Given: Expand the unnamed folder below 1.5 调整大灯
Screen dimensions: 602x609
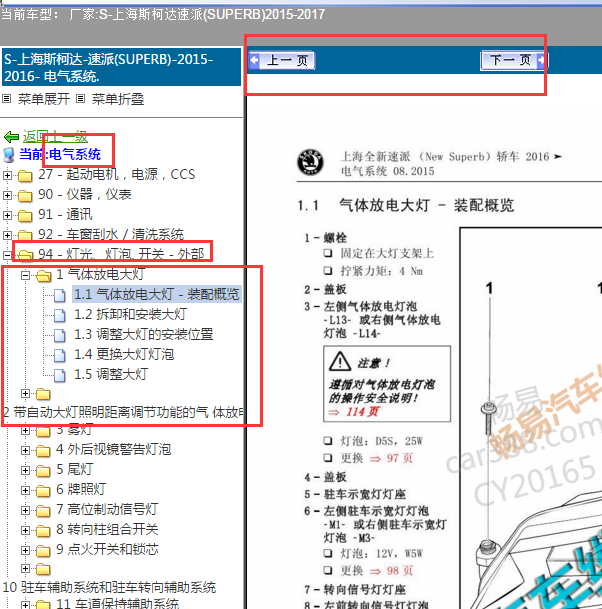Looking at the screenshot, I should coord(25,393).
